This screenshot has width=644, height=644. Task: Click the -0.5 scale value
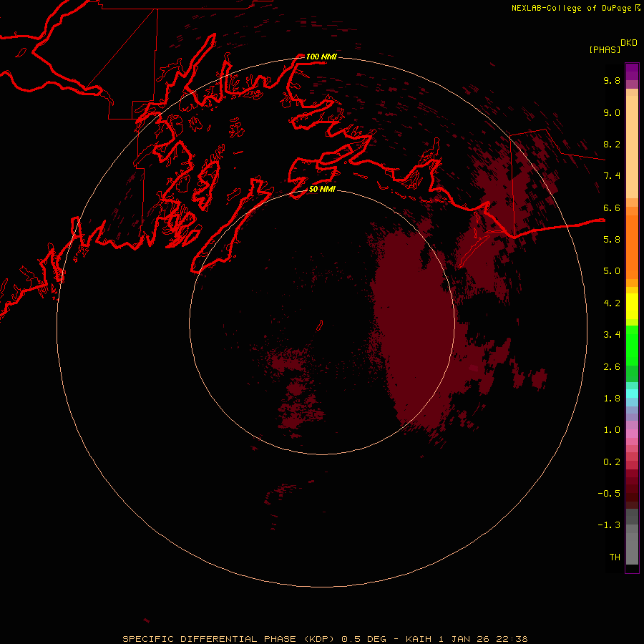pyautogui.click(x=609, y=494)
